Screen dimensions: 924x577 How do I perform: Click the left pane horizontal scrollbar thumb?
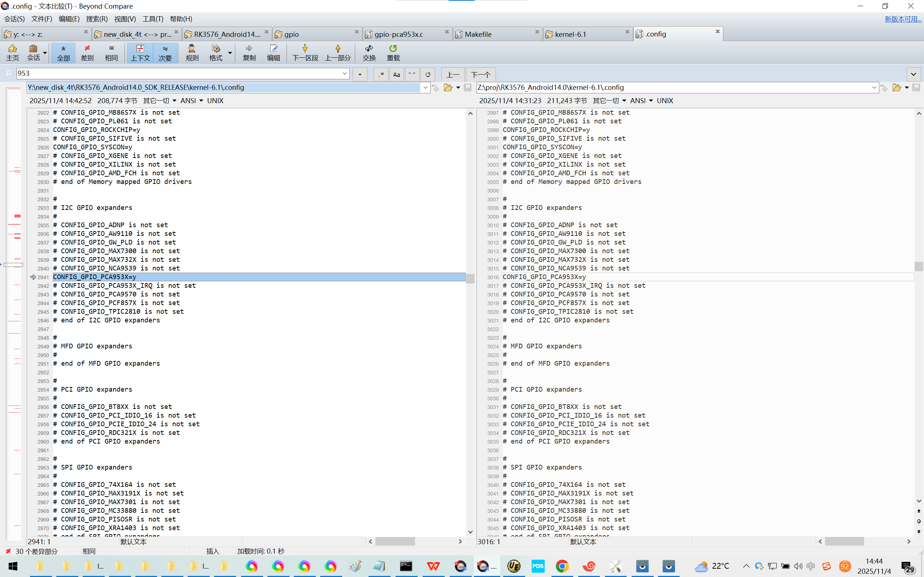point(395,541)
